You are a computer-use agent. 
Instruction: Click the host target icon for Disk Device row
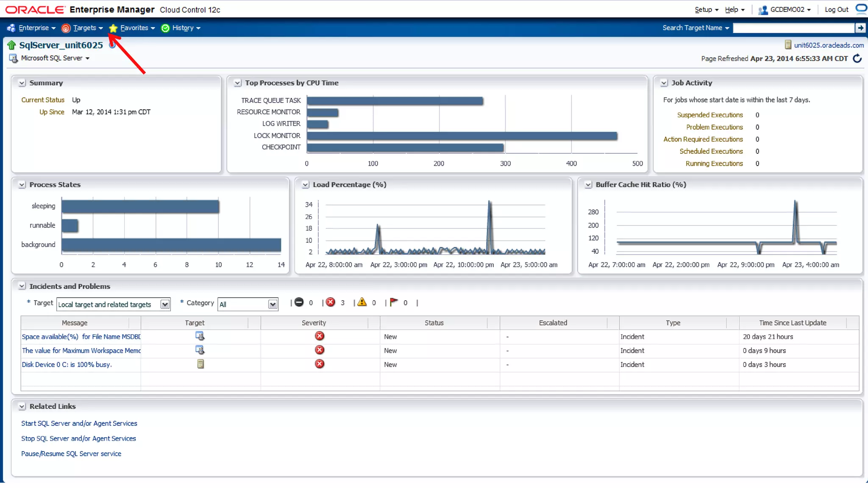200,364
